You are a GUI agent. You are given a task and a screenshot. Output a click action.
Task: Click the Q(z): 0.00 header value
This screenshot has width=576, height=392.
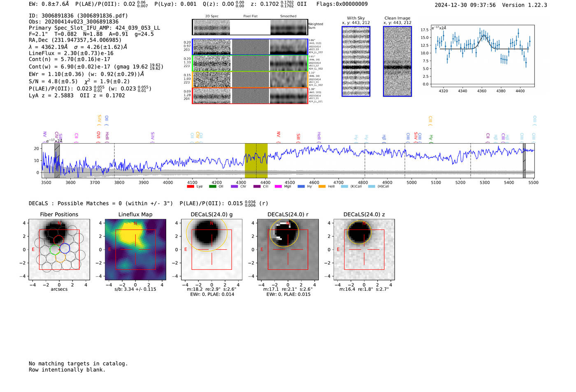pyautogui.click(x=224, y=4)
